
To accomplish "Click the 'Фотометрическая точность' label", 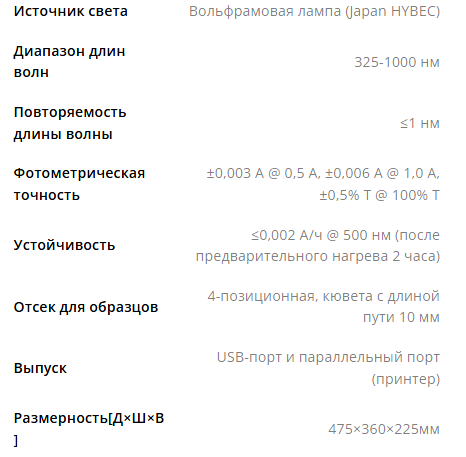I will click(79, 184).
